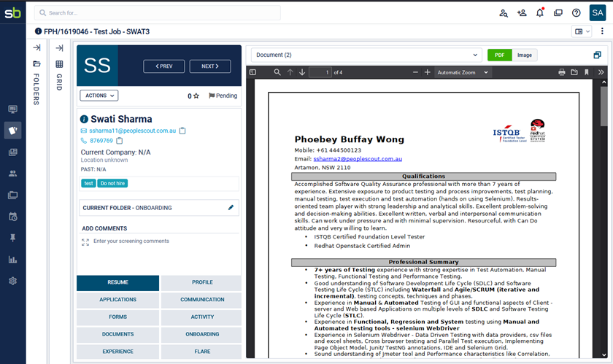Click info icon beside Swati Sharma
Screen dimensions: 613x364
(84, 119)
